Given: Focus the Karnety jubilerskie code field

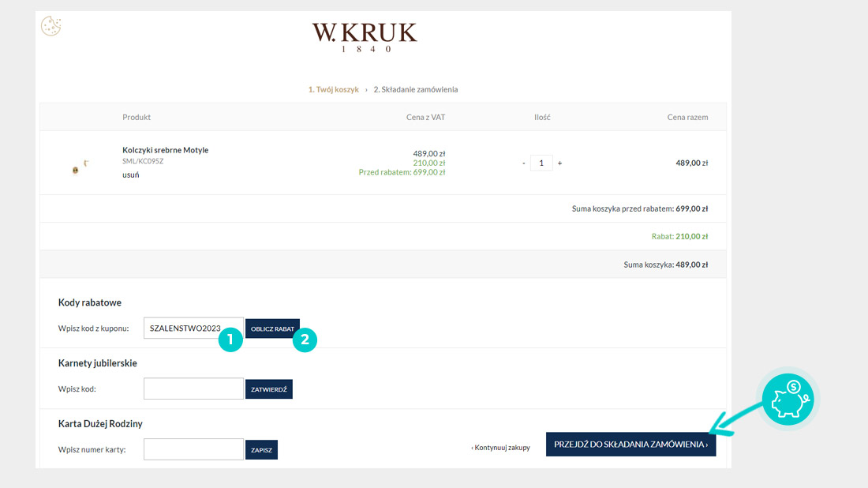Looking at the screenshot, I should click(x=193, y=389).
